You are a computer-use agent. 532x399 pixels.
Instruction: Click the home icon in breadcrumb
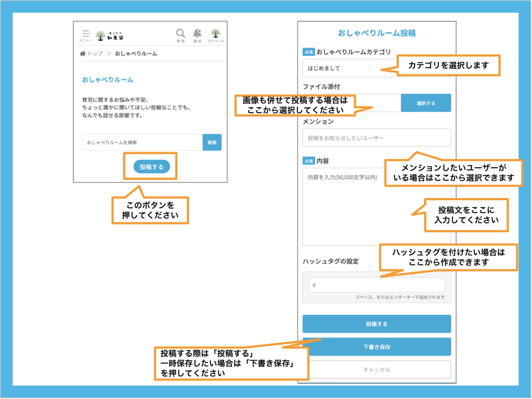coord(82,54)
